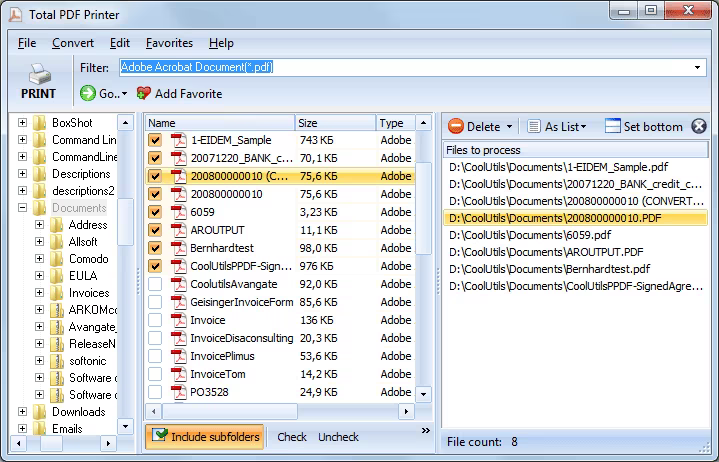Check the Invoice file checkbox

tap(155, 320)
